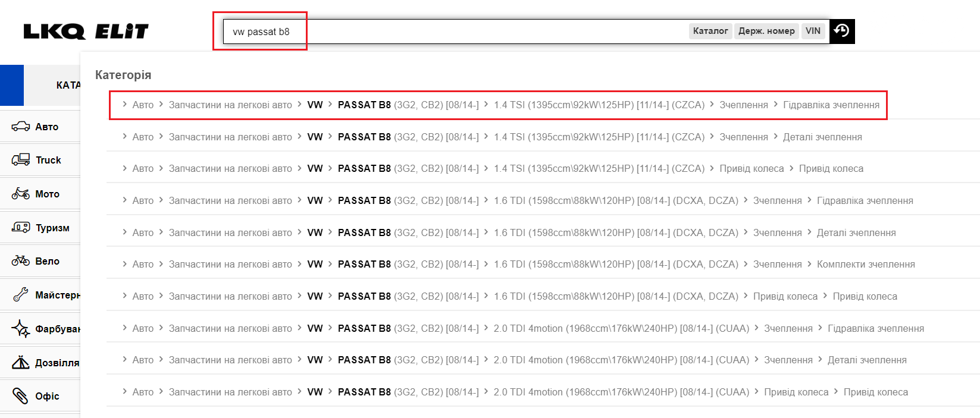Screen dimensions: 980x418
Task: Open 1.4 TSI Деталі зчеплення result
Action: [822, 137]
